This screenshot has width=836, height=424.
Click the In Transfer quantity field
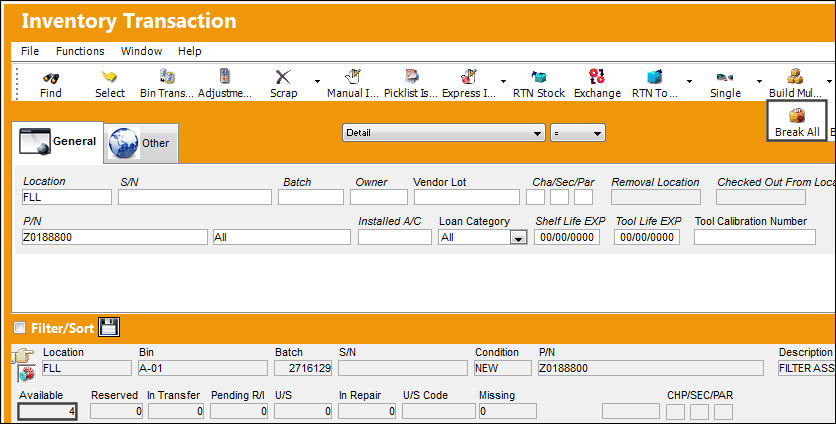pyautogui.click(x=176, y=411)
